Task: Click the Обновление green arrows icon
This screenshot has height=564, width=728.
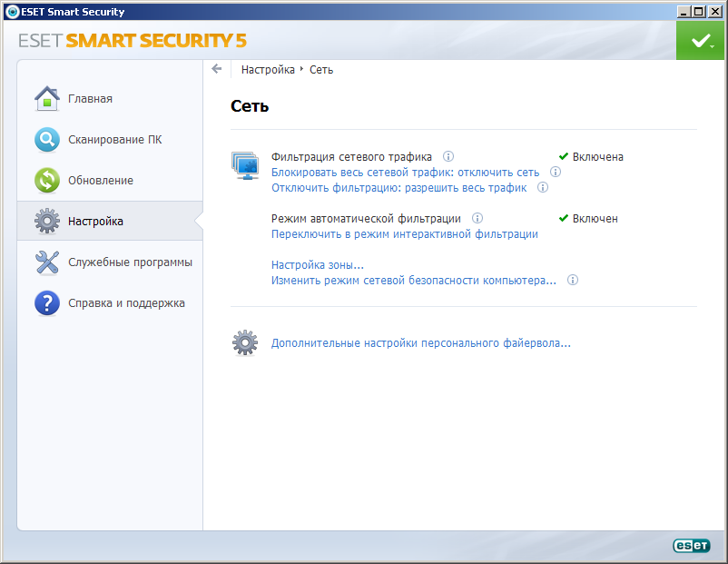Action: pos(47,180)
